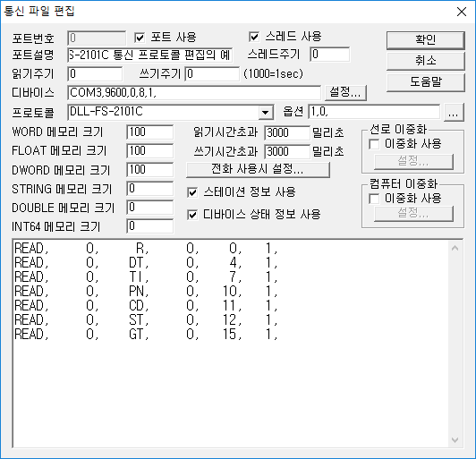476x459 pixels.
Task: Click the WORD 메모리 크기 field
Action: tap(150, 132)
